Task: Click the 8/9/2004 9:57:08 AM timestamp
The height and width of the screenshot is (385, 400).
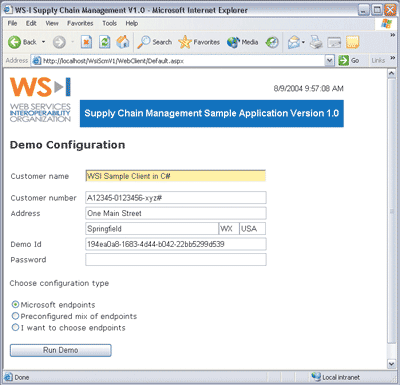Action: (308, 89)
